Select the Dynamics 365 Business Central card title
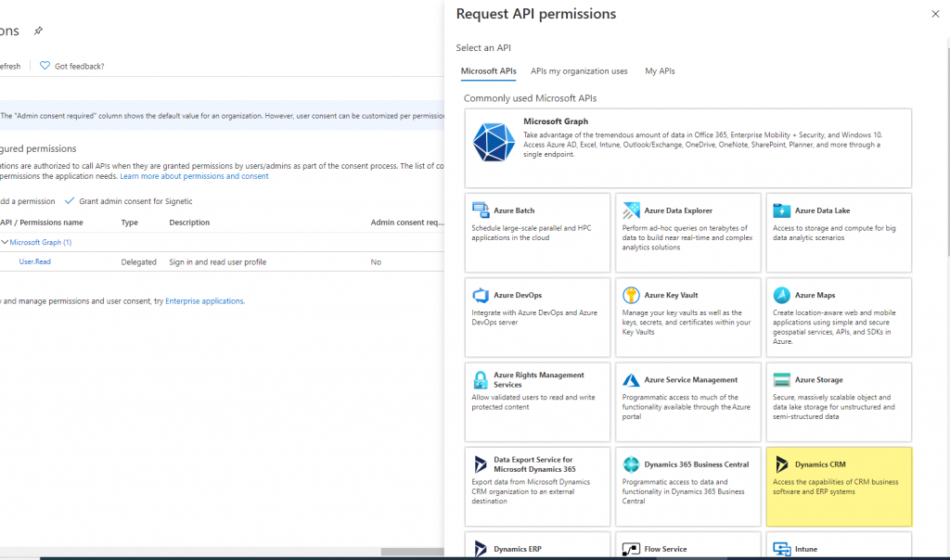Viewport: 950px width, 560px height. tap(696, 465)
